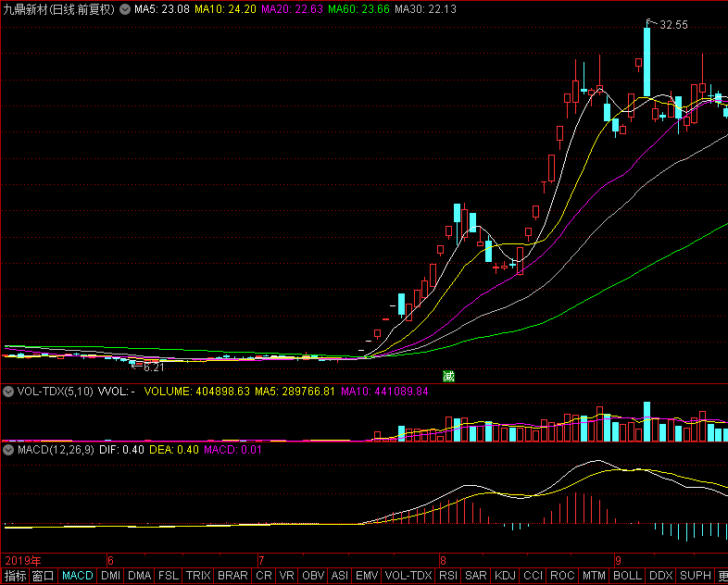Viewport: 728px width, 585px height.
Task: Switch to the DDX indicator tab
Action: (x=660, y=576)
